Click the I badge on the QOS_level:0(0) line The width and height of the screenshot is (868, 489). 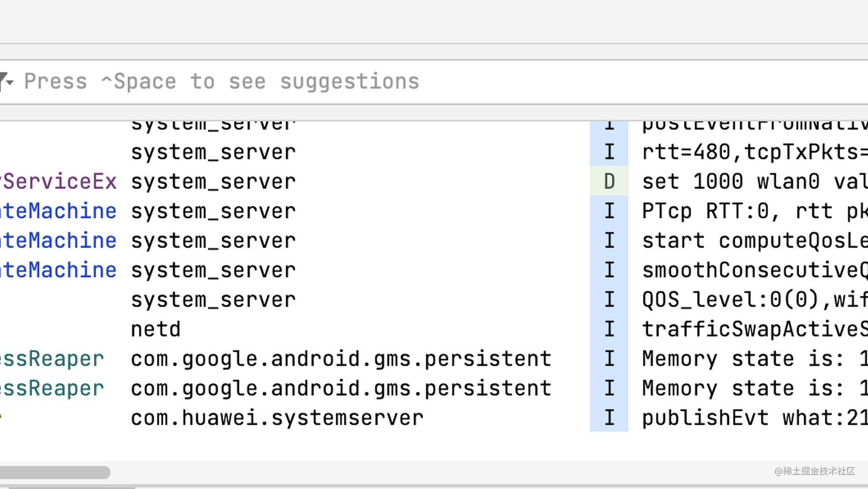coord(609,299)
